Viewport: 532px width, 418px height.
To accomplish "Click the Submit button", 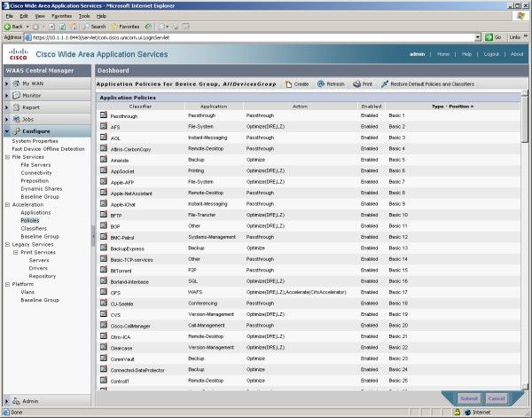I will [x=469, y=398].
